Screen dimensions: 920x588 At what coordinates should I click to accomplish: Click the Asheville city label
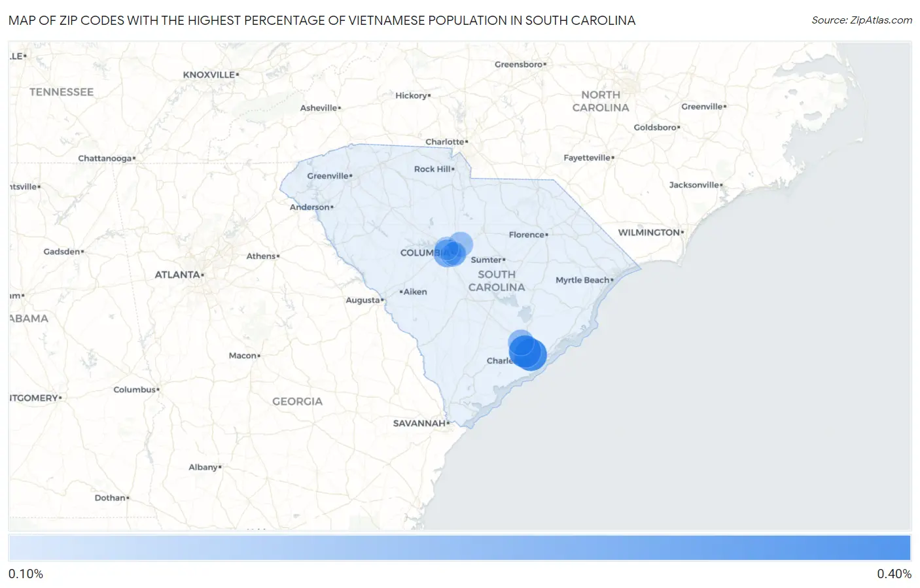coord(319,108)
